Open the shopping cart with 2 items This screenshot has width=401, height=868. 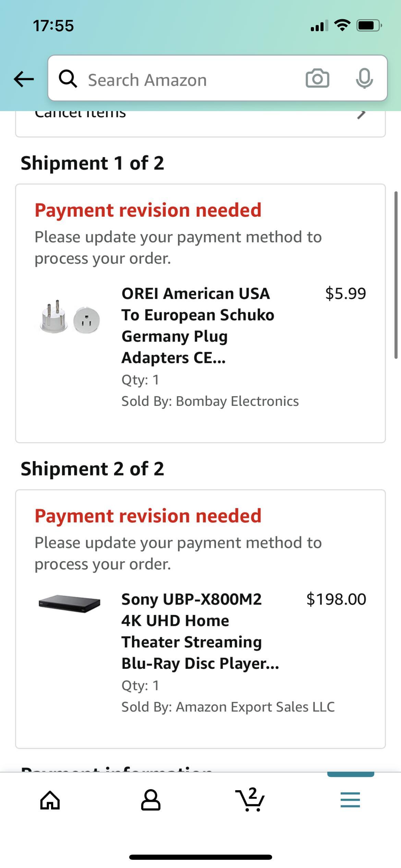click(250, 800)
